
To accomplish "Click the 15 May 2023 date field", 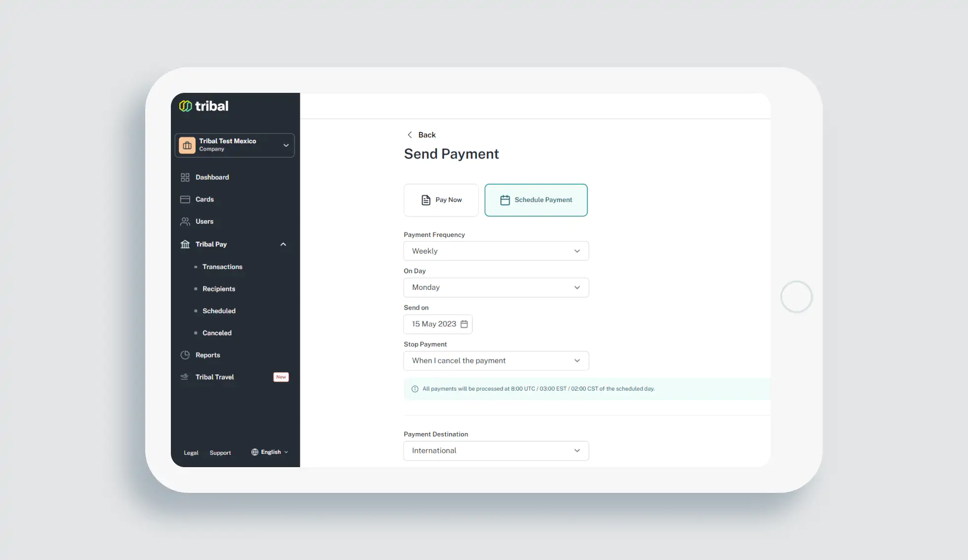I will pyautogui.click(x=438, y=324).
